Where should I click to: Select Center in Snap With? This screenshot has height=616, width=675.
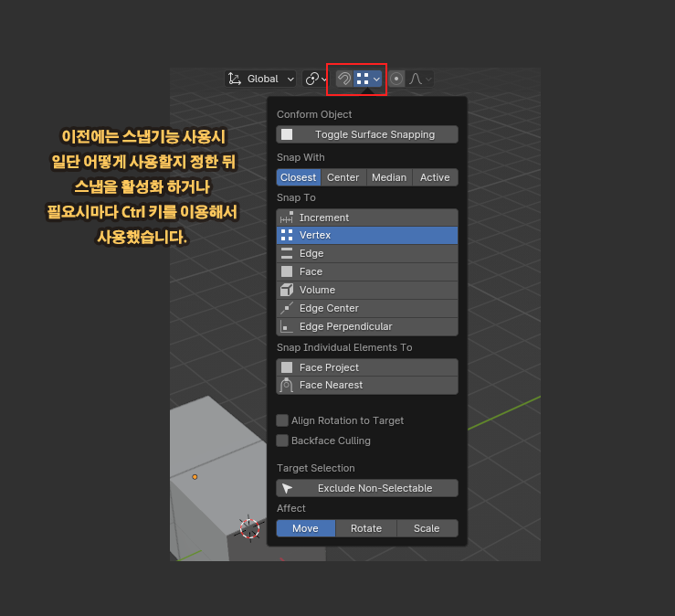click(x=343, y=177)
